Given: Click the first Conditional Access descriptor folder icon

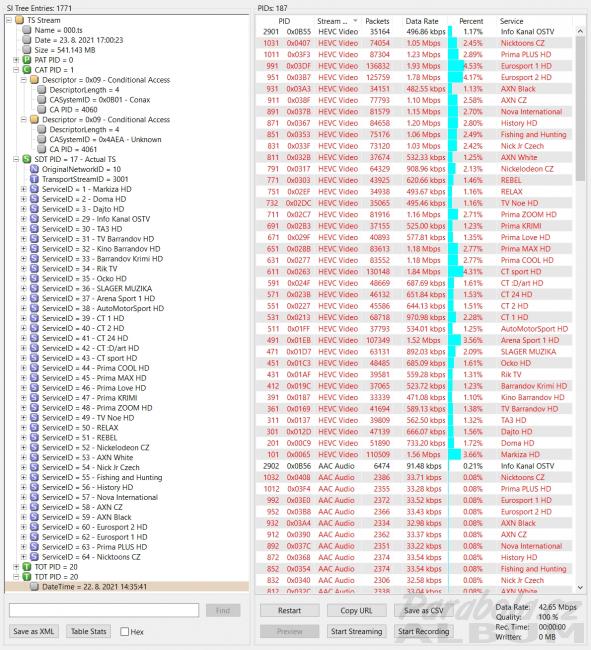Looking at the screenshot, I should point(34,80).
